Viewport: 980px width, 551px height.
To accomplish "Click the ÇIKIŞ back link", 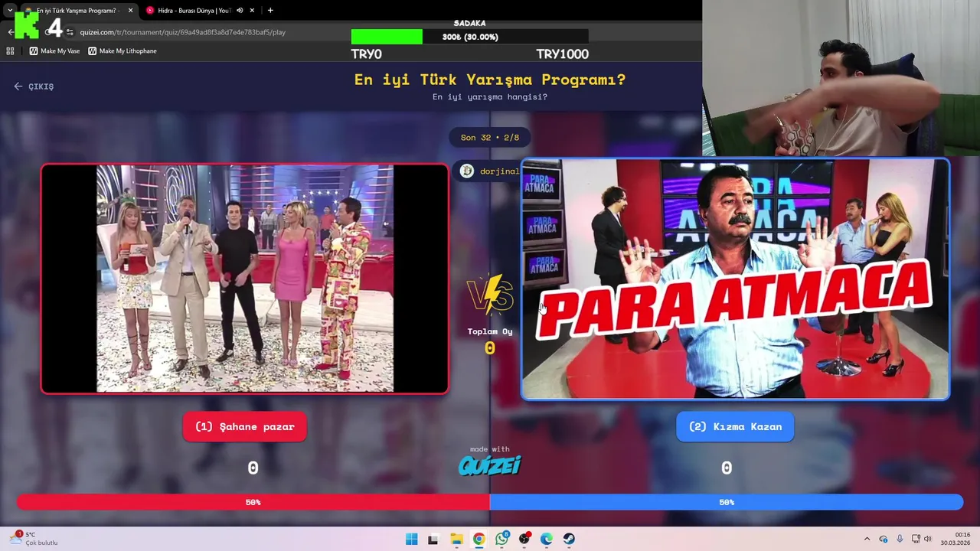I will click(34, 86).
